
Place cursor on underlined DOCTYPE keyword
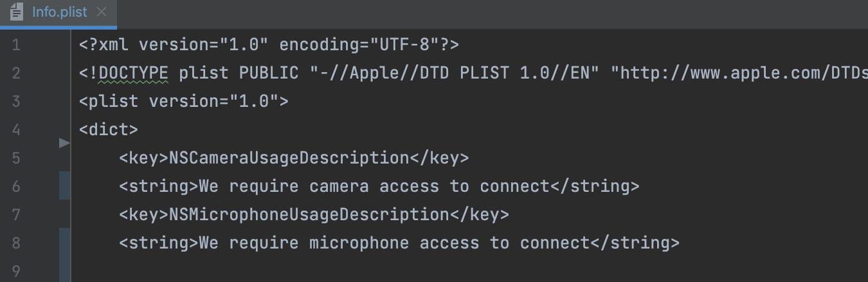coord(134,73)
